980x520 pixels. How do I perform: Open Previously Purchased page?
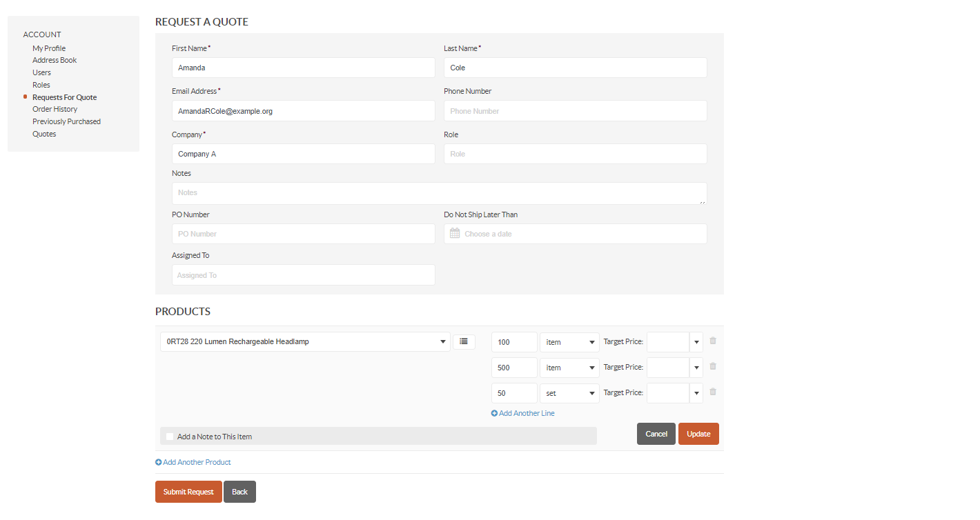(x=66, y=121)
